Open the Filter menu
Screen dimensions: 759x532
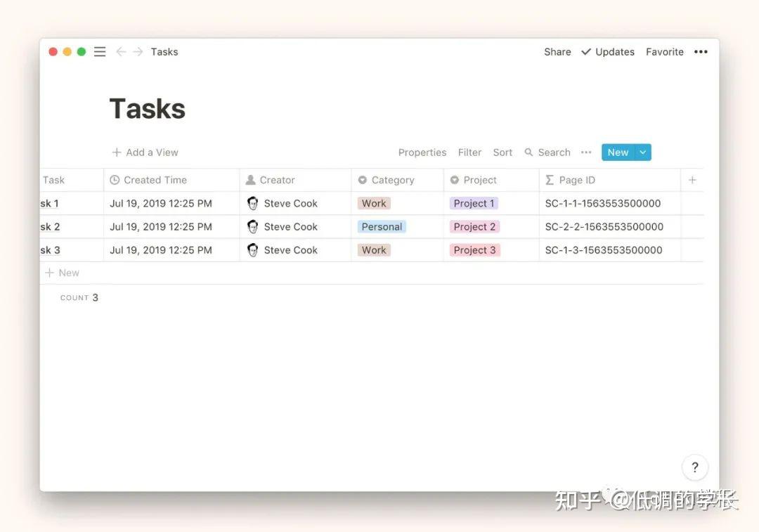(469, 153)
